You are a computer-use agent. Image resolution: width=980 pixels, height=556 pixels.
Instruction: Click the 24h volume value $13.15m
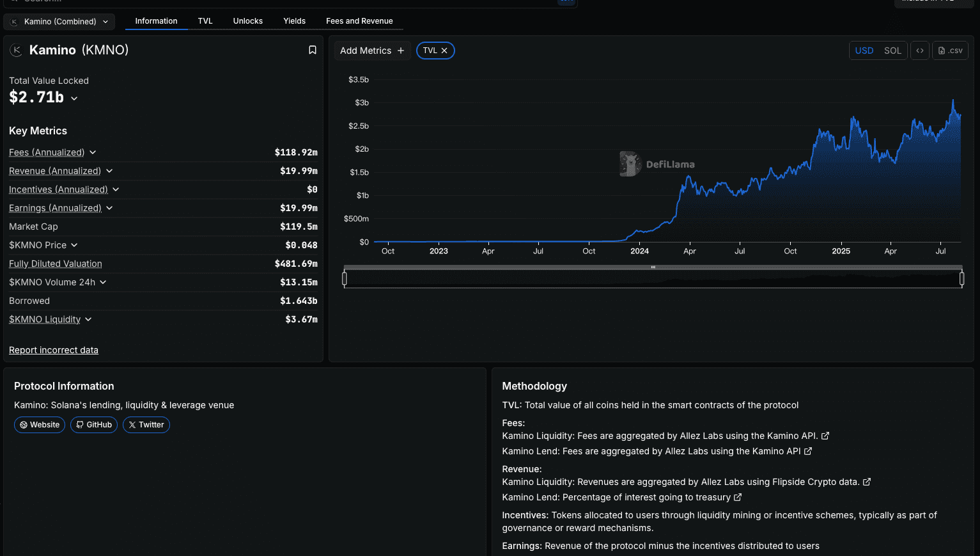pos(299,282)
